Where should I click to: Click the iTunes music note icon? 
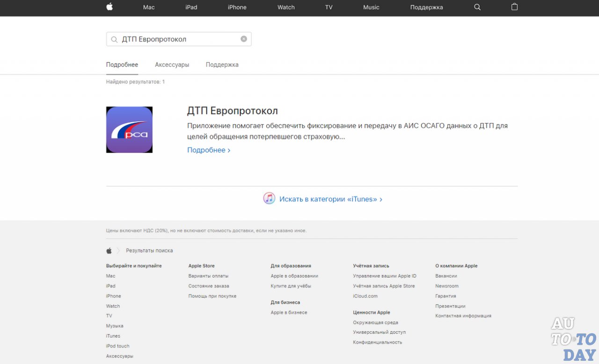(269, 198)
